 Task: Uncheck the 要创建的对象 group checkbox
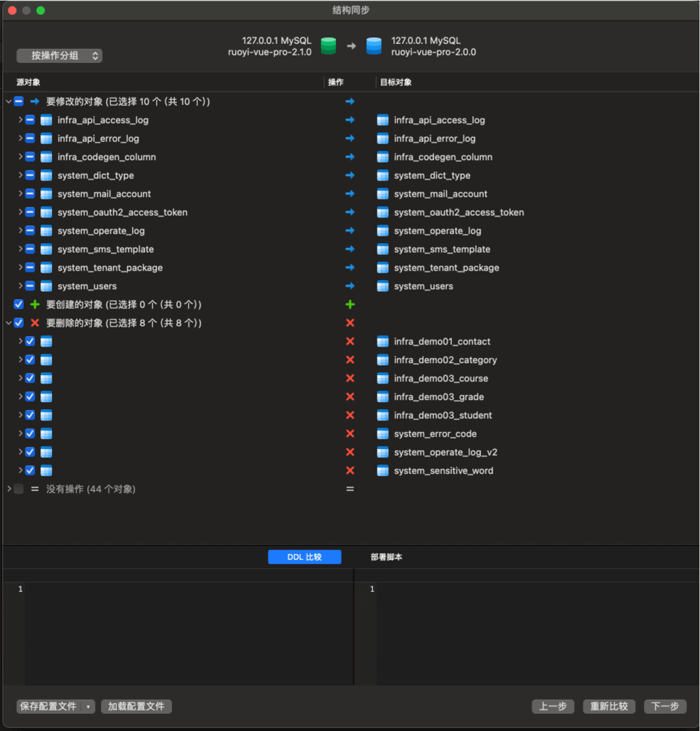pos(18,305)
